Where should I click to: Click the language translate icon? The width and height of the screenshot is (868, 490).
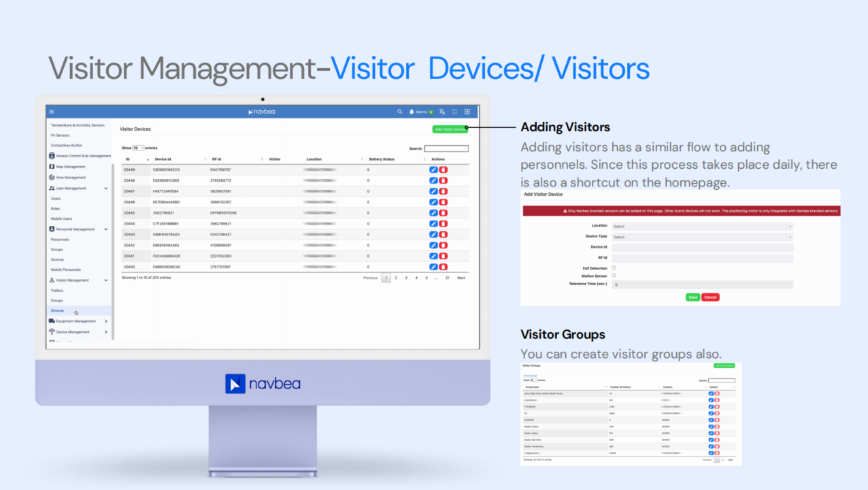442,112
